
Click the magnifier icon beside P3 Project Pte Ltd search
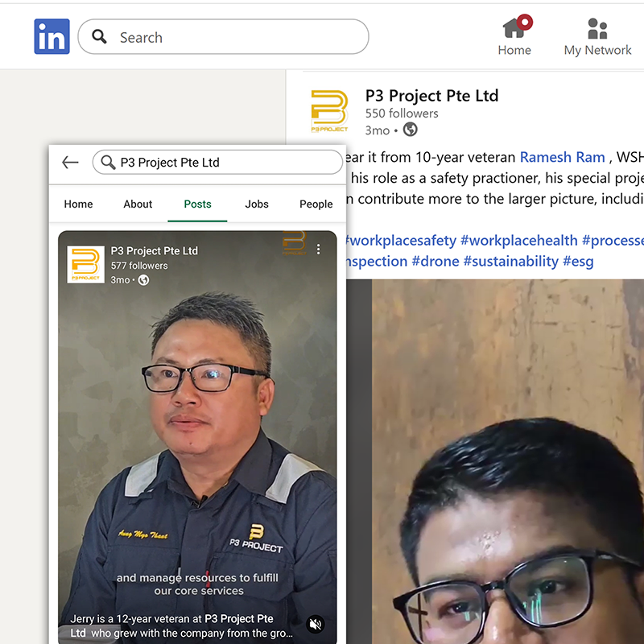coord(108,163)
